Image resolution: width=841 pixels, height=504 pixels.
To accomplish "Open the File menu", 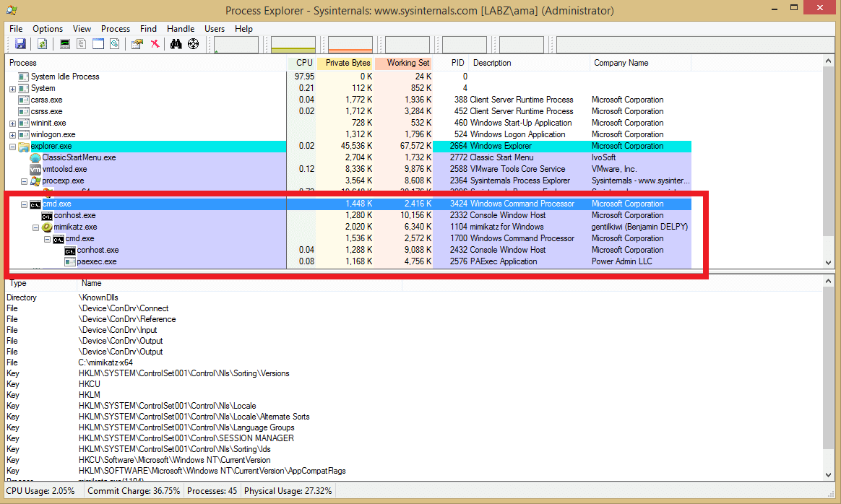I will pyautogui.click(x=16, y=29).
